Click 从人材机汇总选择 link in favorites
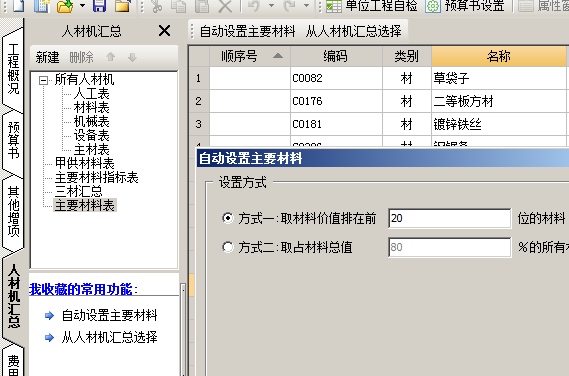This screenshot has width=569, height=376. pos(109,337)
